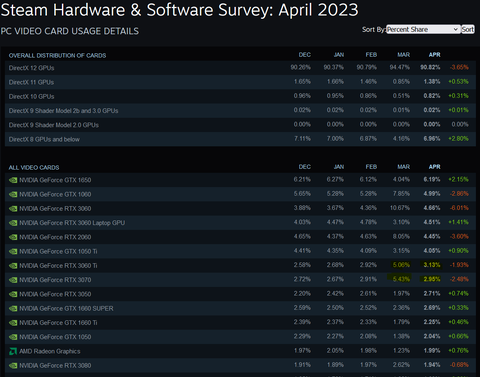The height and width of the screenshot is (377, 480).
Task: Click the PC VIDEO CARD USAGE DETAILS subtitle
Action: click(x=70, y=31)
